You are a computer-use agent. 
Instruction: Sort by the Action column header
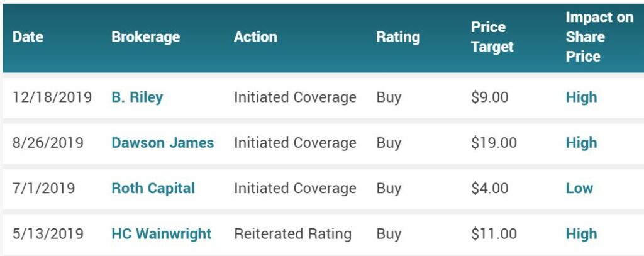[255, 37]
